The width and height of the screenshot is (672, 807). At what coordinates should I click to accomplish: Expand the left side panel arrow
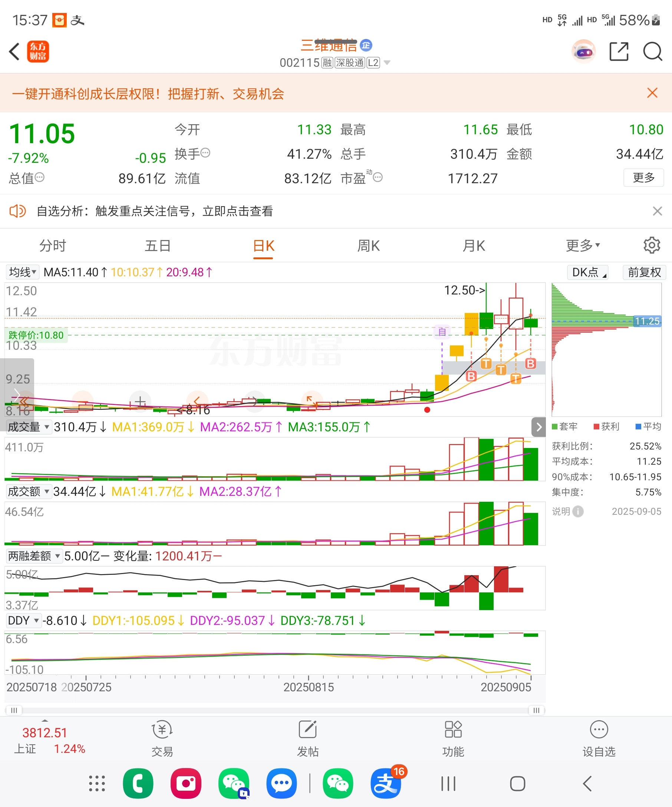pyautogui.click(x=17, y=395)
